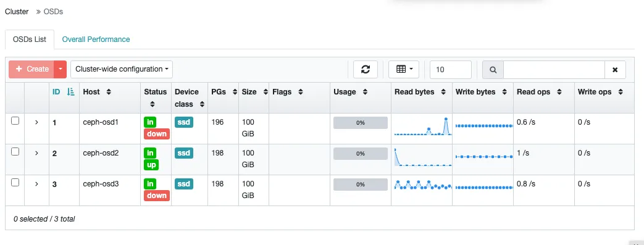Click the magnifier search icon

click(x=493, y=70)
